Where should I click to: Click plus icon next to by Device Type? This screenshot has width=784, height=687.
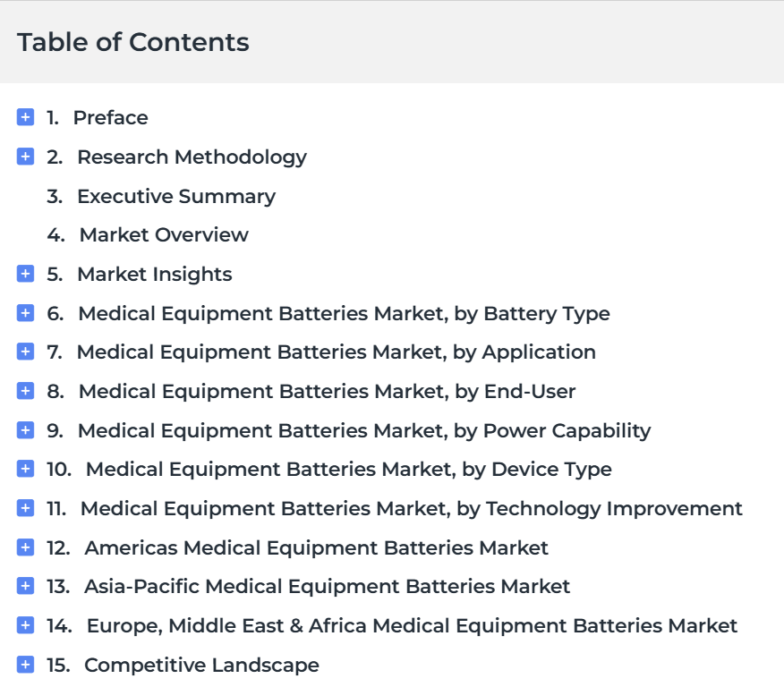click(25, 469)
